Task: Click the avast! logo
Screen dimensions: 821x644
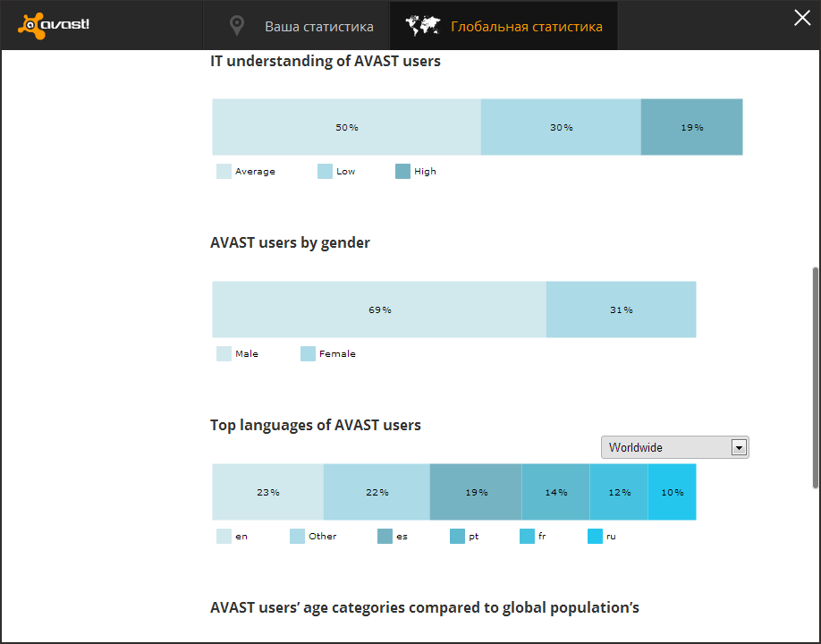Action: [x=54, y=25]
